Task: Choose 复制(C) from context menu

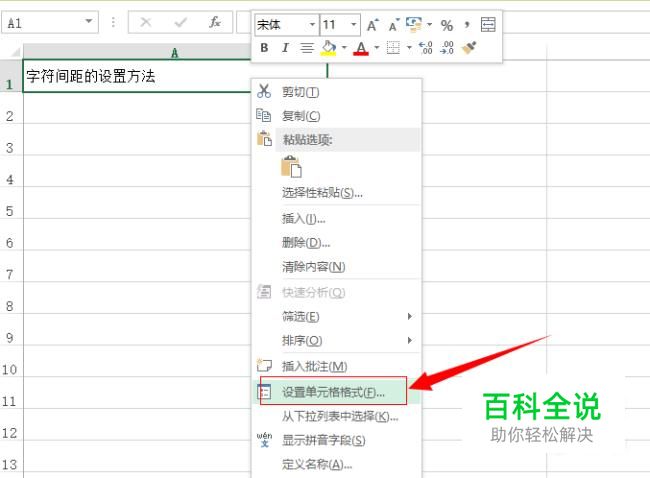Action: coord(337,116)
